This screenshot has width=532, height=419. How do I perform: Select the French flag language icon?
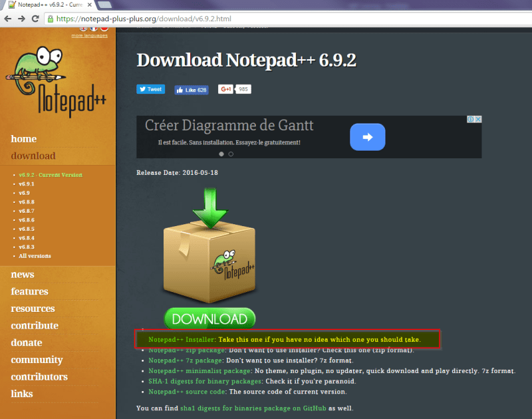pos(94,29)
